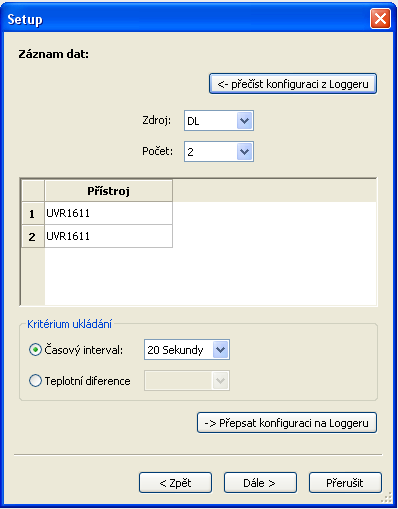Click the disabled Teplotní diference dropdown
The width and height of the screenshot is (398, 509).
pyautogui.click(x=187, y=381)
